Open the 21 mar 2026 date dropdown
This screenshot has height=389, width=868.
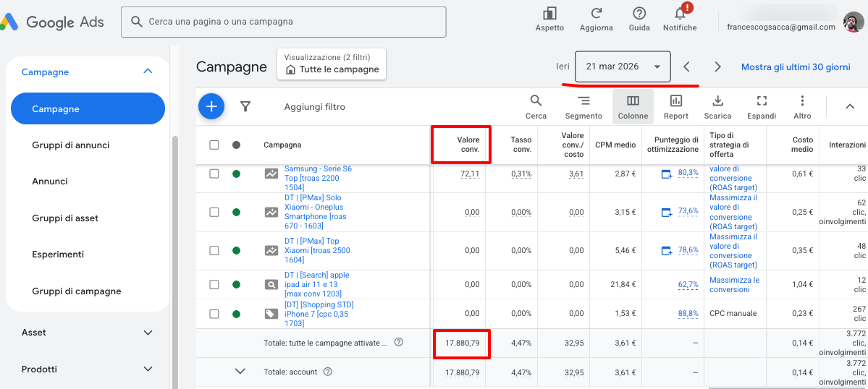coord(623,67)
